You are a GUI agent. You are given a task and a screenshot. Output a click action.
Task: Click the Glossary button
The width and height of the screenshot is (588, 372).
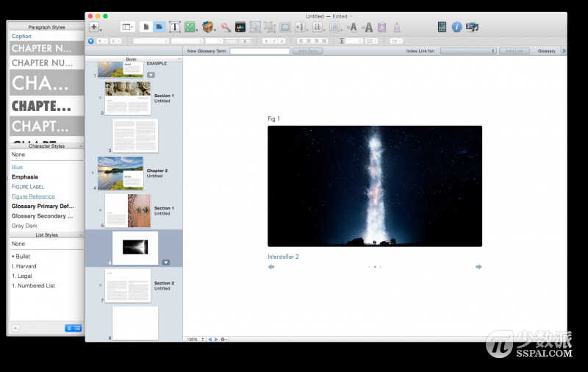tap(546, 51)
